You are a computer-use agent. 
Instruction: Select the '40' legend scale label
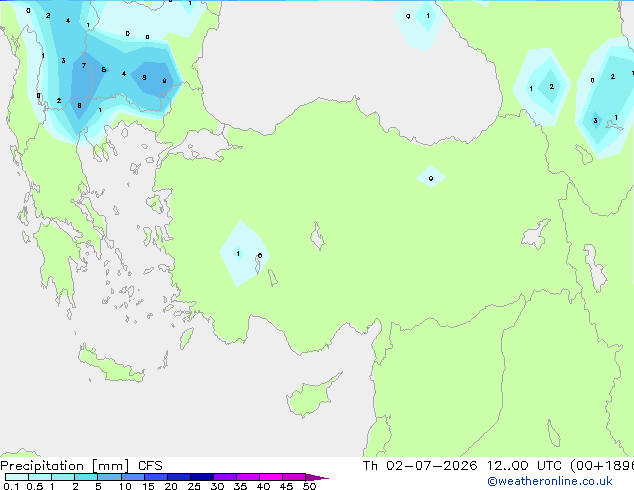(x=263, y=486)
